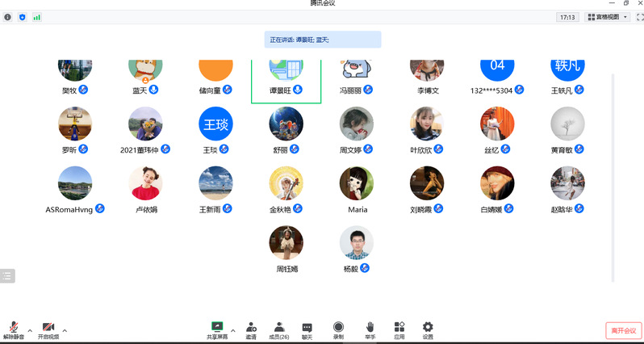Click the 正在讲话 speaking indicator banner
Screen dimensions: 644x344
(x=322, y=40)
